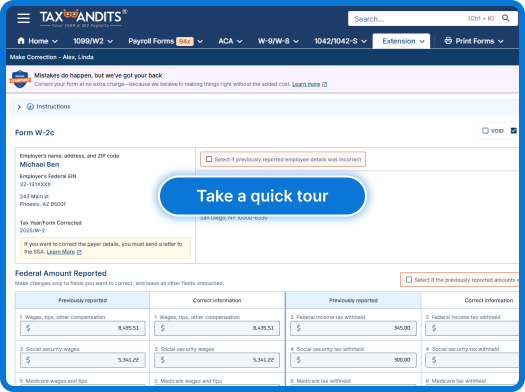
Task: Click correct information Federal income tax withheld field
Action: [x=472, y=328]
